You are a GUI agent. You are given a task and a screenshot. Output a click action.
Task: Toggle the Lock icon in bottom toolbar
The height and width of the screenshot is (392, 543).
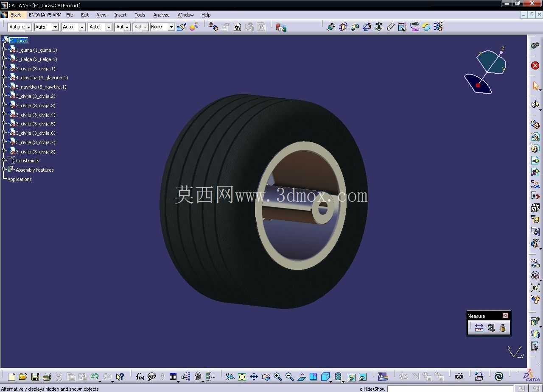point(198,376)
